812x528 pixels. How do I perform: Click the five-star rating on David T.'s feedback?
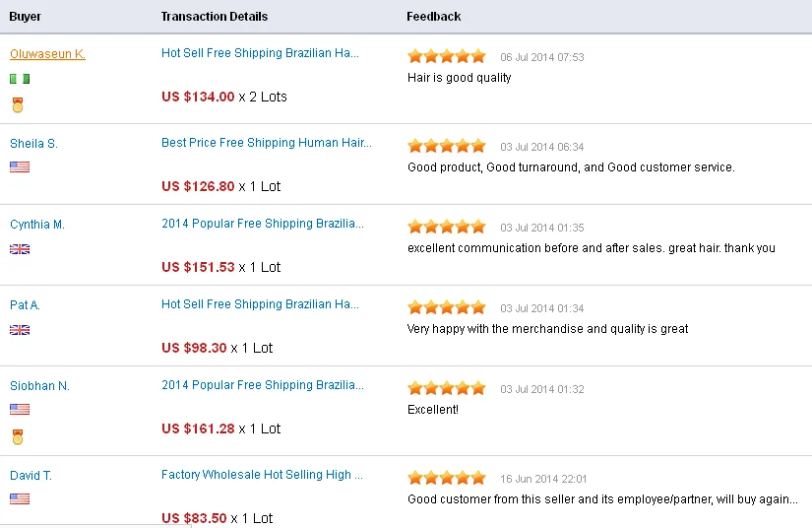pos(447,477)
